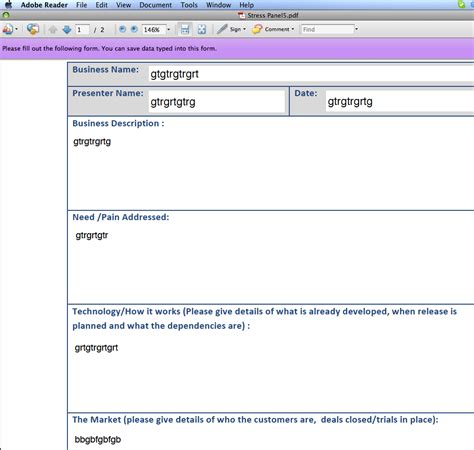
Task: Expand the Sign dropdown arrow
Action: coord(244,29)
